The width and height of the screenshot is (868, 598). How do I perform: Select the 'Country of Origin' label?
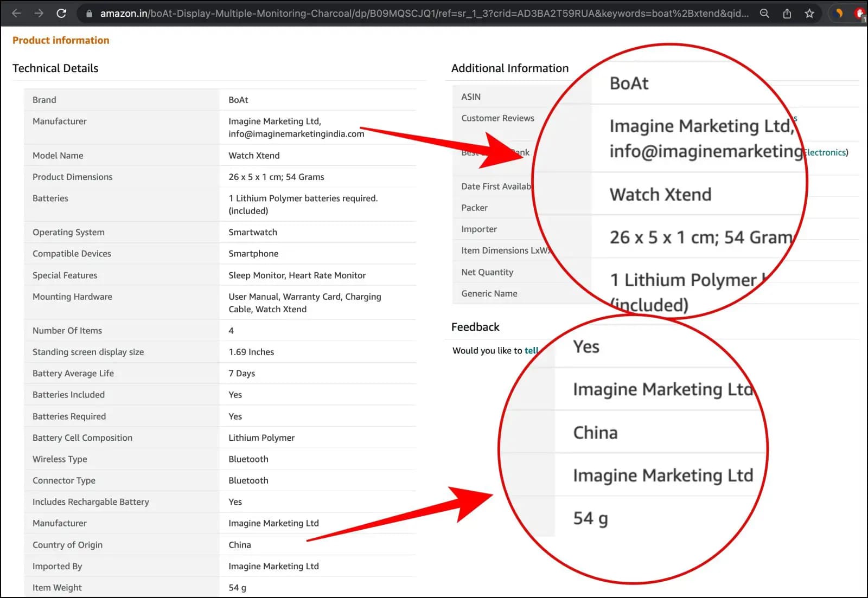pos(67,545)
